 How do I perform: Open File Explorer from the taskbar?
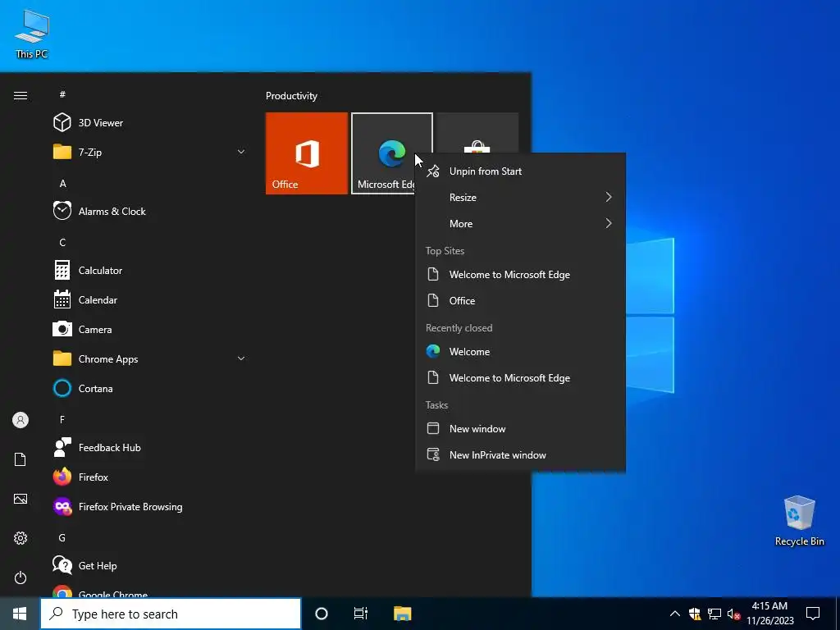[402, 614]
